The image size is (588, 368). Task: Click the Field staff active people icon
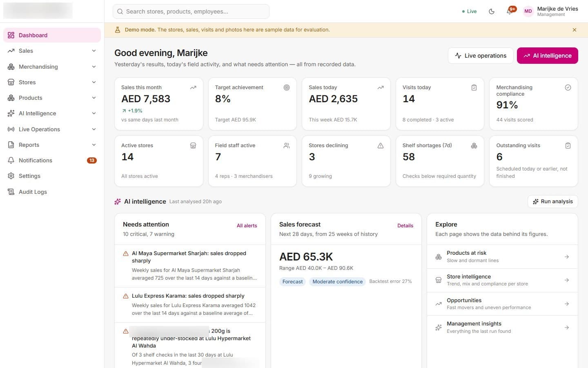pyautogui.click(x=287, y=146)
